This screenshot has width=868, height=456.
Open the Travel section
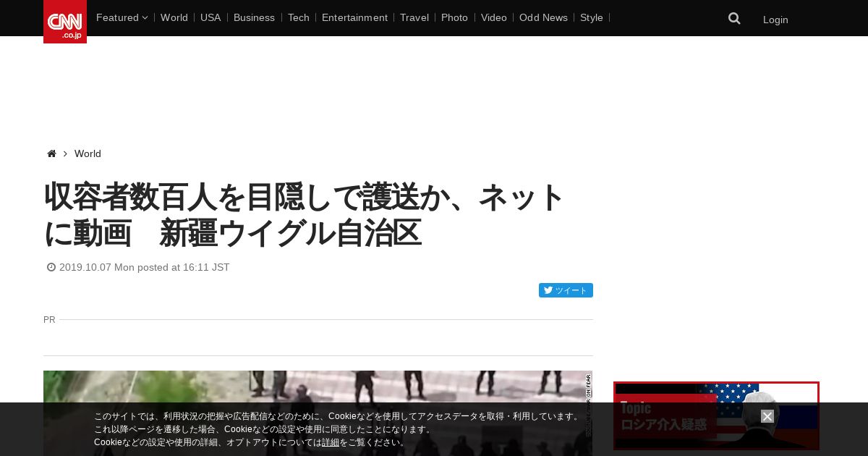[x=414, y=17]
